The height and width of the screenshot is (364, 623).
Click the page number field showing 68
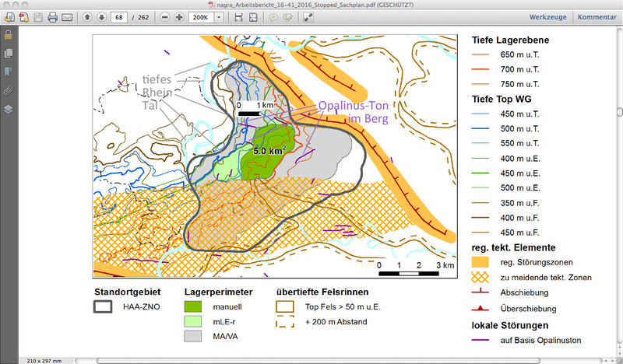pos(119,17)
